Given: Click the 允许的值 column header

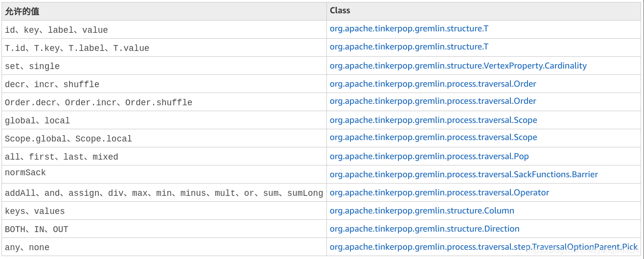Looking at the screenshot, I should (164, 11).
